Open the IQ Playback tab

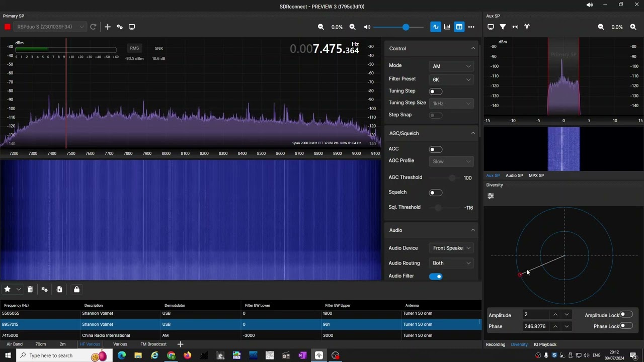(x=545, y=344)
